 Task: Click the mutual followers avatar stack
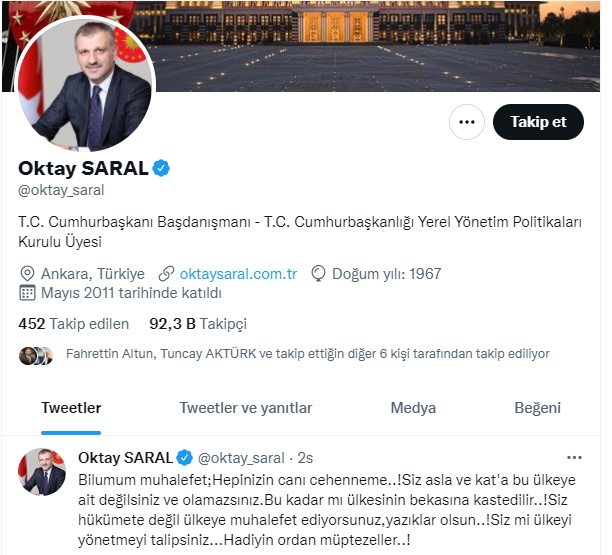pos(36,356)
